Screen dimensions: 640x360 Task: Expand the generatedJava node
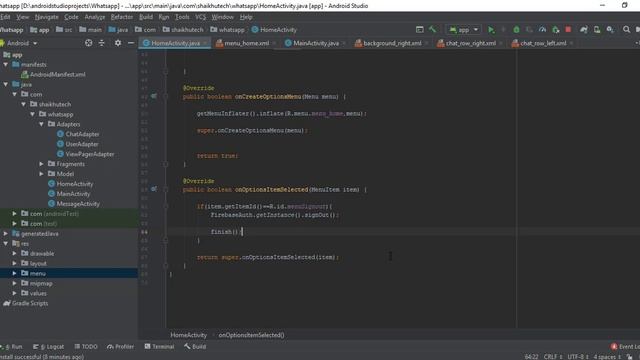pyautogui.click(x=6, y=233)
